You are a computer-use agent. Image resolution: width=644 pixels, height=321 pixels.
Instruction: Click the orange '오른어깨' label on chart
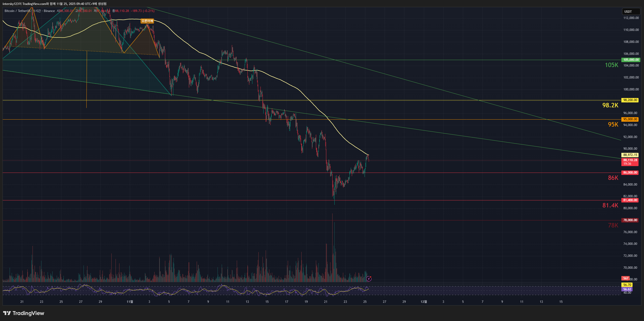click(147, 21)
